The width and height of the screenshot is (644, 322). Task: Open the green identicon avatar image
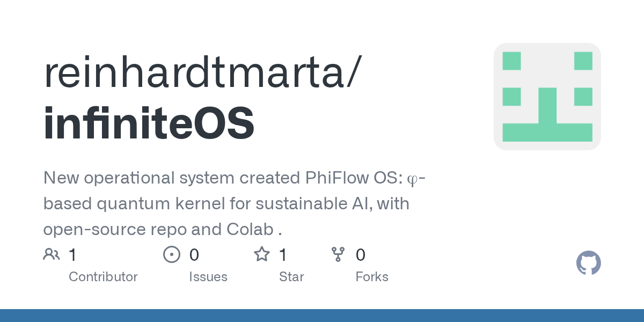[x=547, y=97]
